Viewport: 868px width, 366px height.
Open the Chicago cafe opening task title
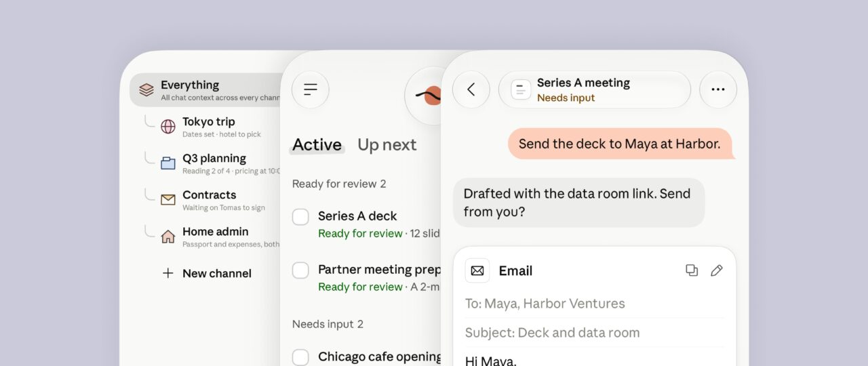380,357
